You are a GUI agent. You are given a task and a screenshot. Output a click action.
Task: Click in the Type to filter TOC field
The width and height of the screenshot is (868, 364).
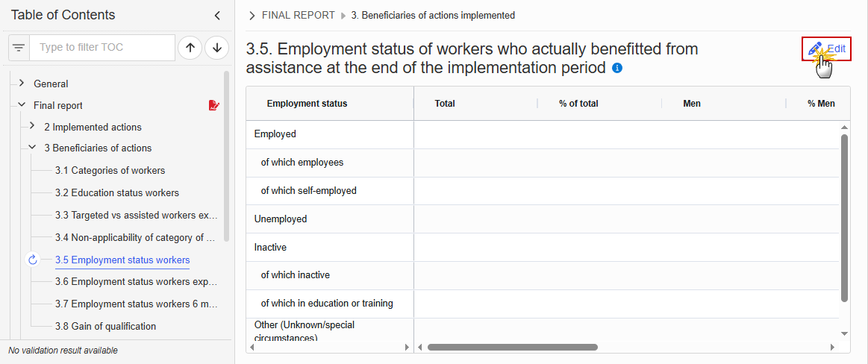click(x=102, y=48)
